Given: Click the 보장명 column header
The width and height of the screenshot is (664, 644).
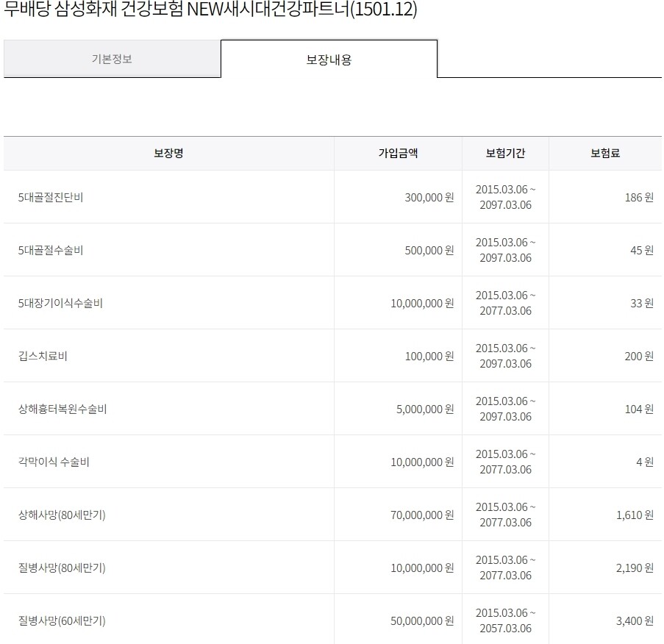Looking at the screenshot, I should [168, 154].
